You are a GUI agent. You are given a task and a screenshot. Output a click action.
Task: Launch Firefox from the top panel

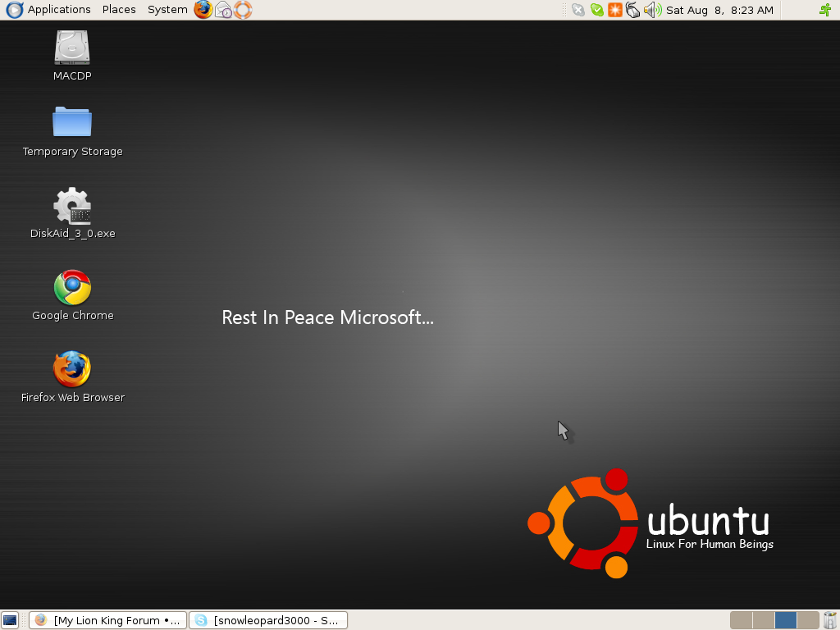point(203,10)
